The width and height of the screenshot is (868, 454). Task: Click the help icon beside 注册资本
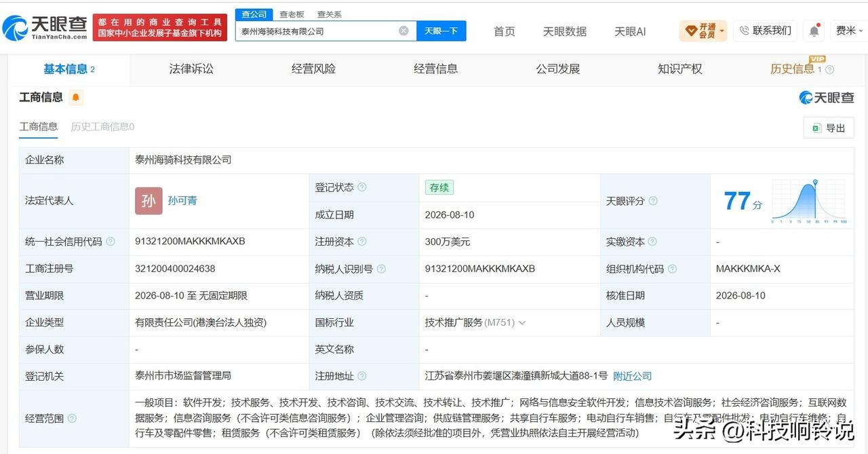click(362, 242)
